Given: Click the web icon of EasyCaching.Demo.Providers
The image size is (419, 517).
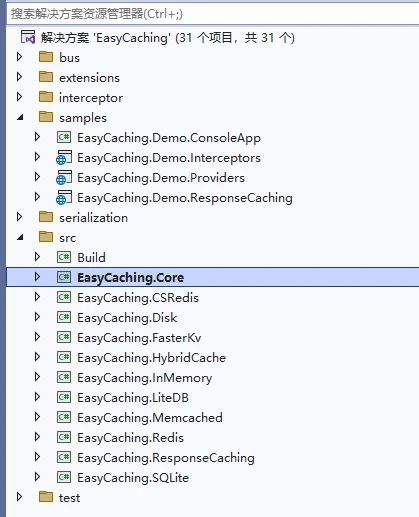Looking at the screenshot, I should 64,177.
